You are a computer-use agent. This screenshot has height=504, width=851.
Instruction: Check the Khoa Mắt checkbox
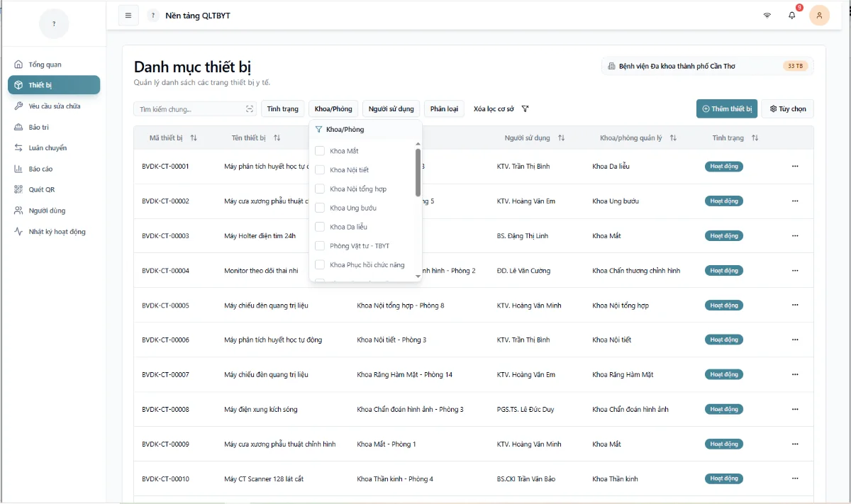click(320, 151)
